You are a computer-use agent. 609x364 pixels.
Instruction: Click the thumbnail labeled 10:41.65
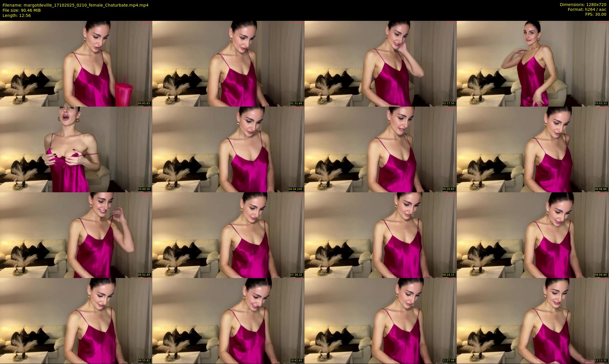228,321
